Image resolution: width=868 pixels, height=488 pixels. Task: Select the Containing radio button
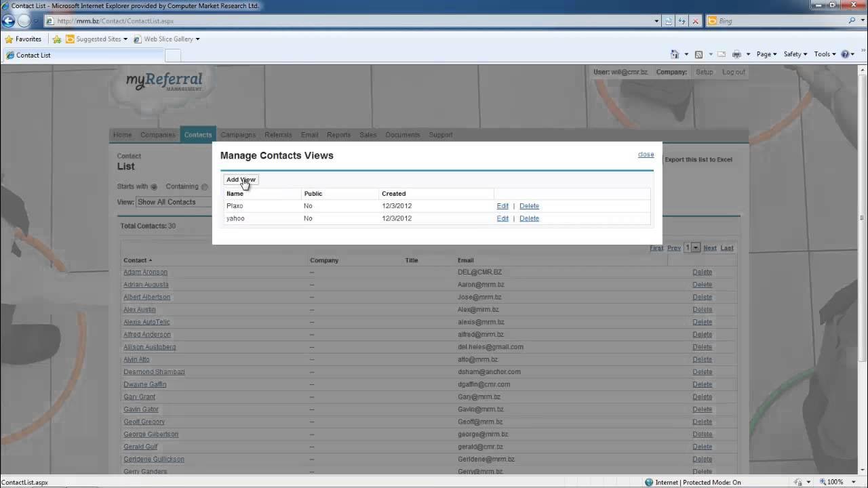point(205,187)
